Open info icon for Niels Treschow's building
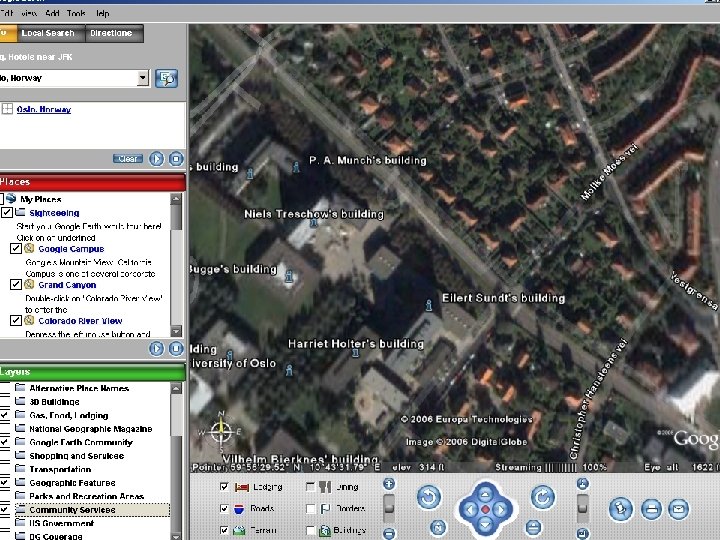Viewport: 720px width, 540px height. pyautogui.click(x=314, y=223)
